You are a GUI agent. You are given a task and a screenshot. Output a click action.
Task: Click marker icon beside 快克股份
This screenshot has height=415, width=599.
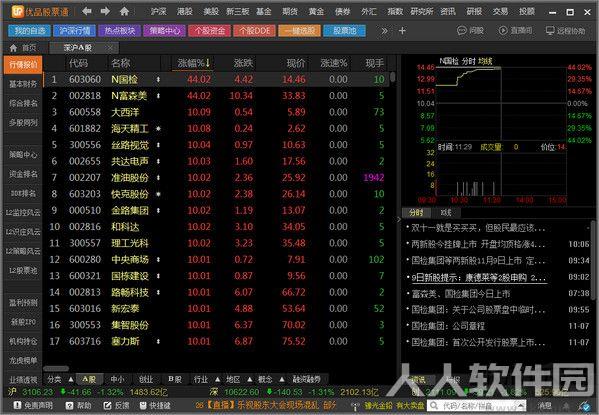[158, 194]
